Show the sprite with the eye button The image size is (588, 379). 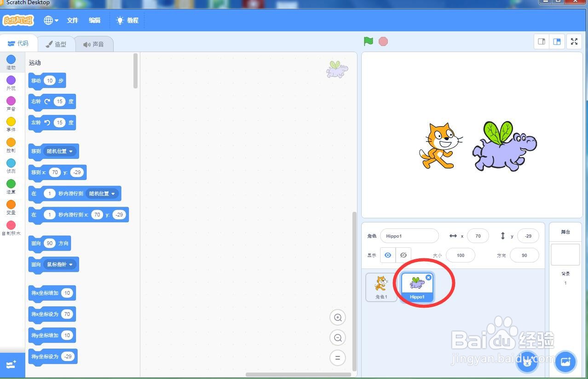click(x=388, y=255)
